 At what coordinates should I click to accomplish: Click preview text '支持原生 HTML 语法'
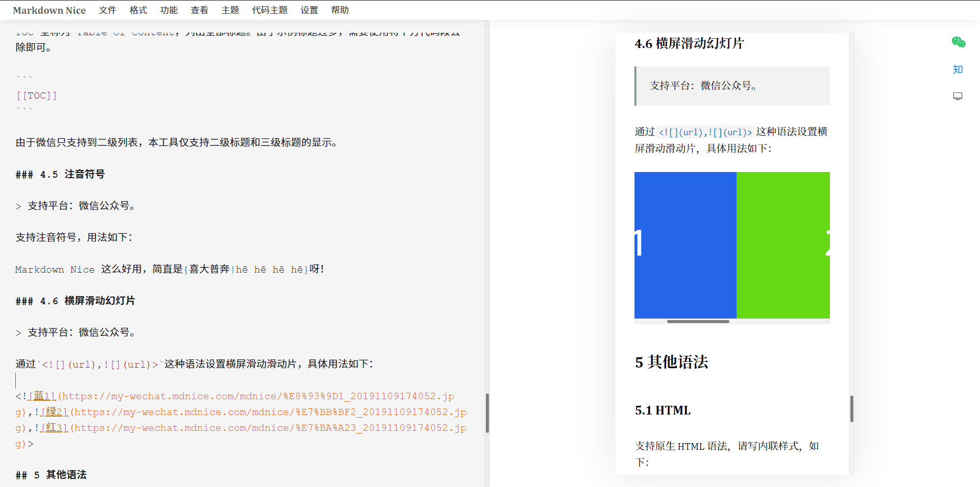coord(681,446)
